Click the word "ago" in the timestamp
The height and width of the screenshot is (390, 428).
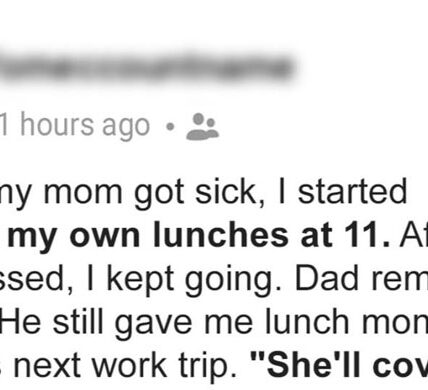pyautogui.click(x=126, y=129)
